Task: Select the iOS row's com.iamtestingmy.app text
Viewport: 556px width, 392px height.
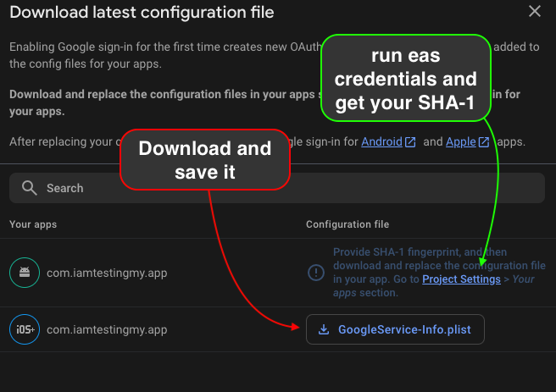Action: tap(107, 329)
